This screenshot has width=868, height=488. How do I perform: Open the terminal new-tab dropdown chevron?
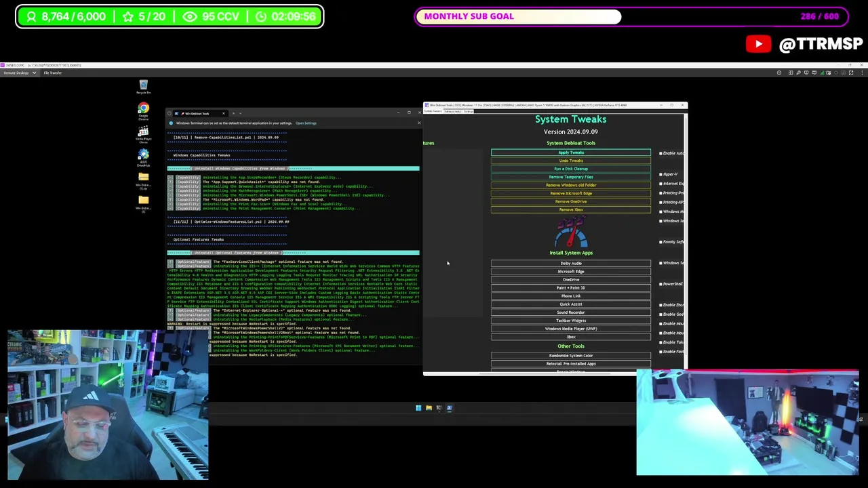[240, 113]
